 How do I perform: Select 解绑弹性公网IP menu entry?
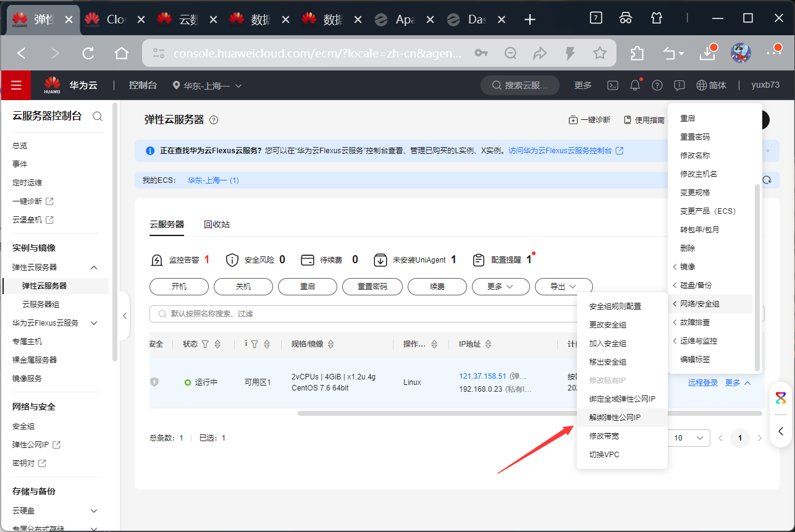coord(622,418)
